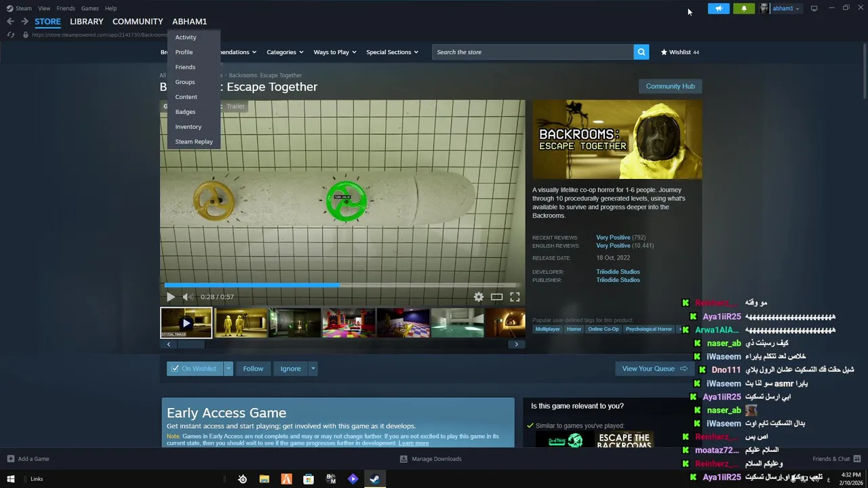Play the trailer video

(170, 297)
